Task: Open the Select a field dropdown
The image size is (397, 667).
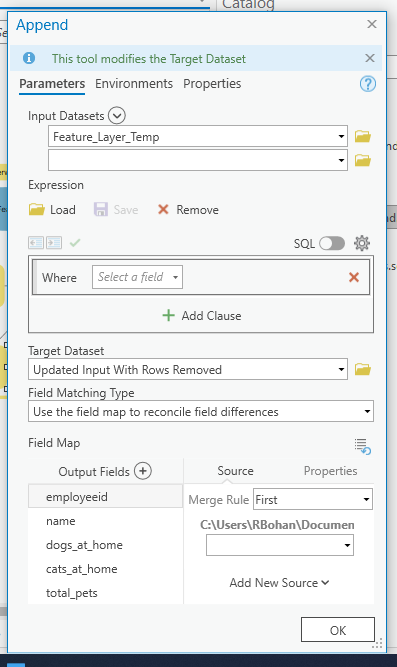Action: (x=137, y=277)
